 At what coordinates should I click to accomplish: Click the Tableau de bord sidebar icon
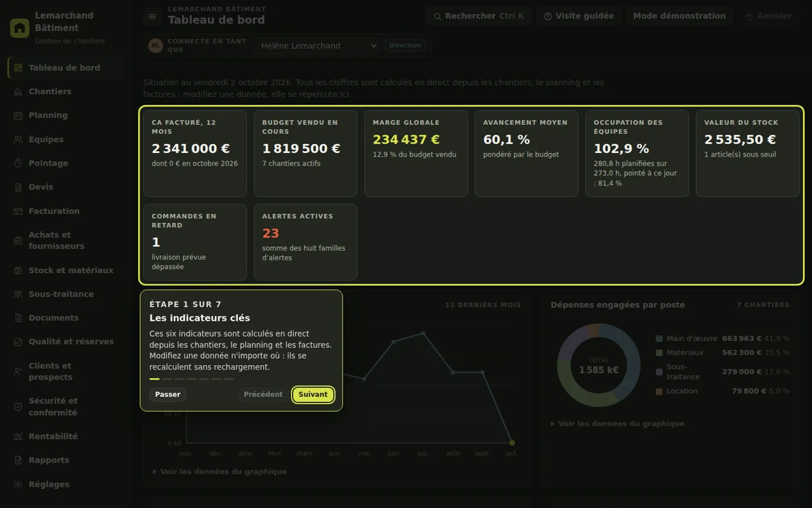tap(18, 68)
